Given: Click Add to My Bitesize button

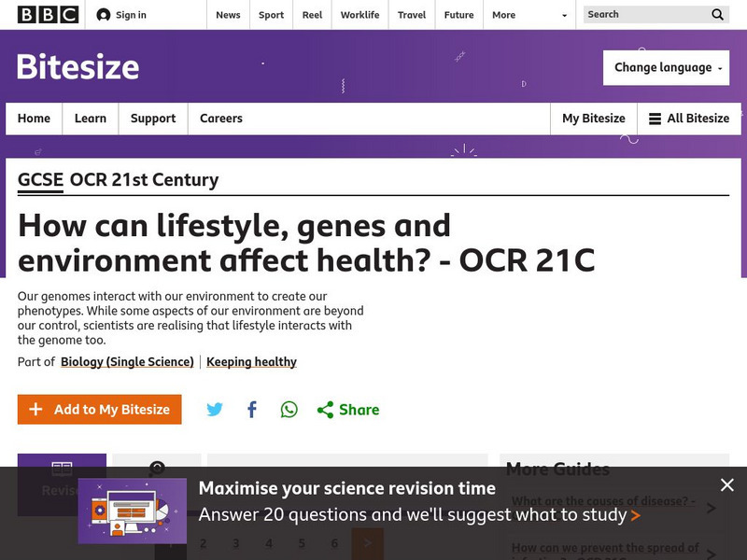Looking at the screenshot, I should point(100,410).
